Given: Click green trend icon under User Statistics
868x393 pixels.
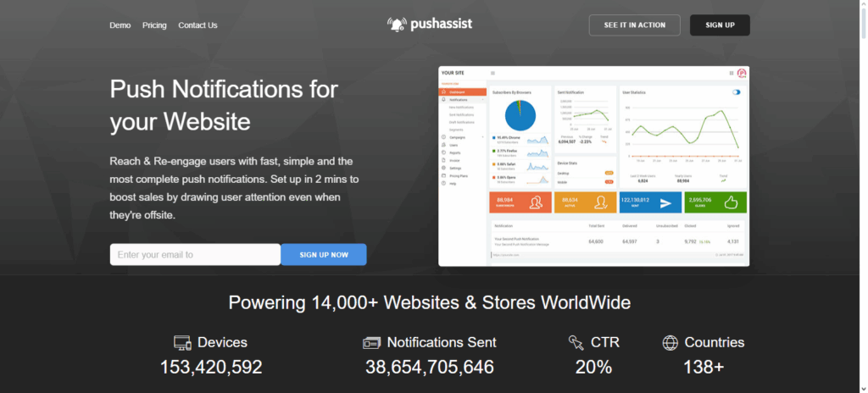Looking at the screenshot, I should (x=724, y=180).
